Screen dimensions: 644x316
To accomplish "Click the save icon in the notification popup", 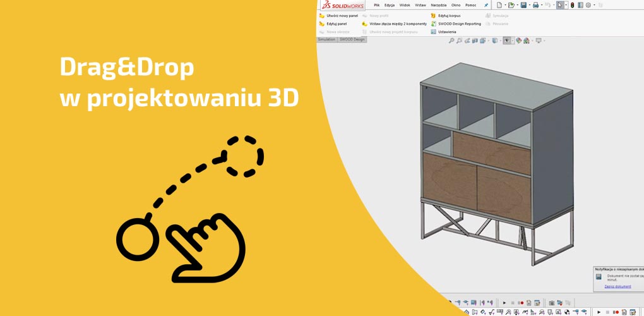I will [x=599, y=277].
